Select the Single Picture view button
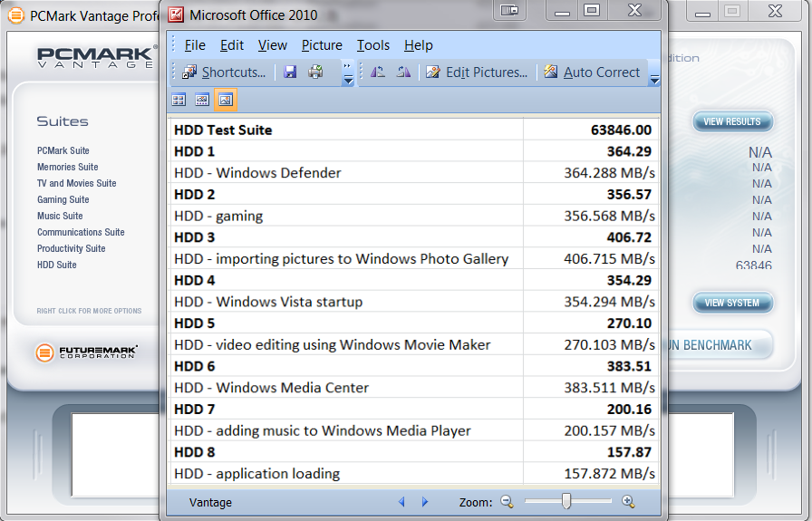This screenshot has width=812, height=521. (x=226, y=100)
